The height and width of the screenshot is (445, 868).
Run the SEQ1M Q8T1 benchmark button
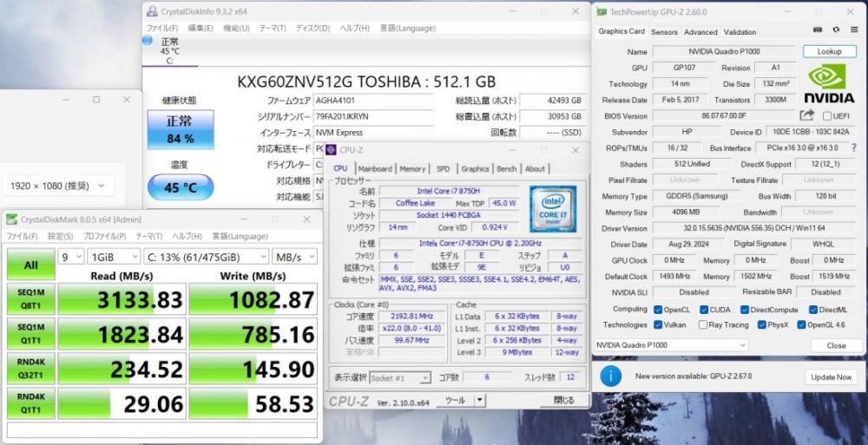pyautogui.click(x=31, y=299)
